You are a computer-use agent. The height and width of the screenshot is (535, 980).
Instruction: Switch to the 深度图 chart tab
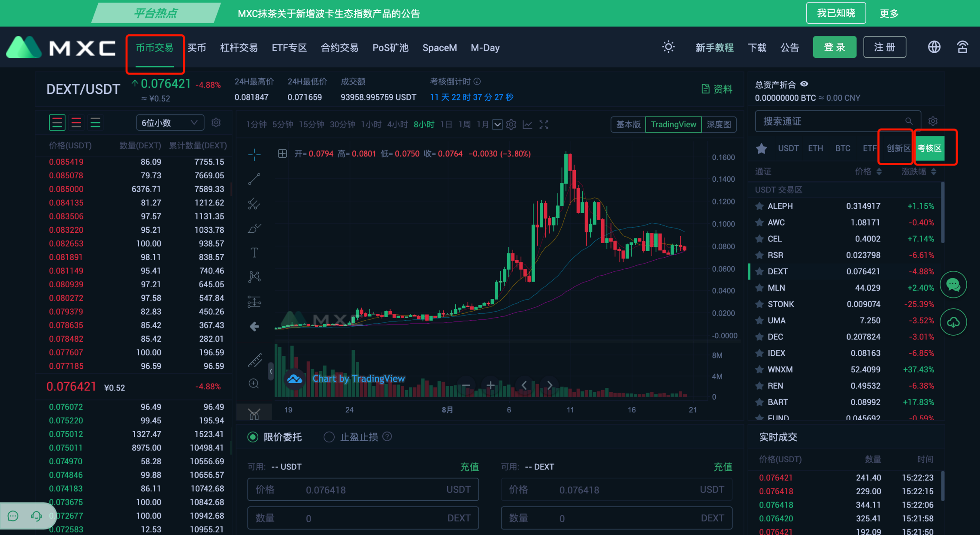(x=718, y=124)
